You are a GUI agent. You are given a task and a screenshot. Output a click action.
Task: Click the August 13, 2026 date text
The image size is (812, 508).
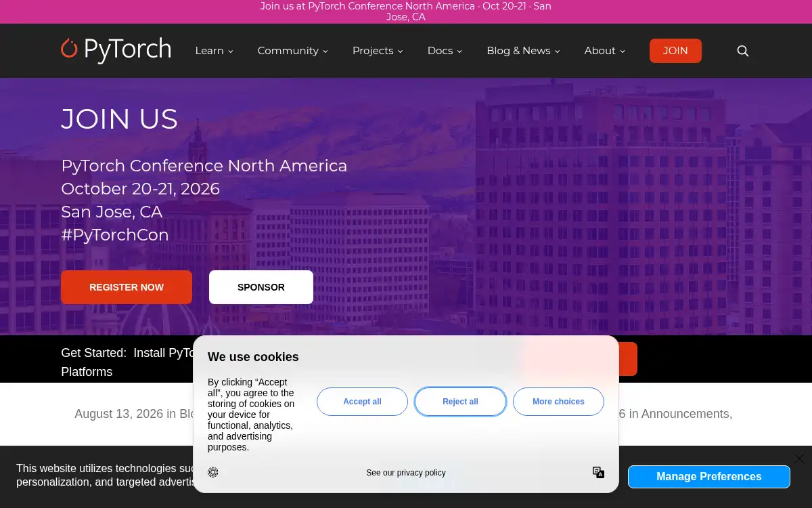[x=119, y=414]
